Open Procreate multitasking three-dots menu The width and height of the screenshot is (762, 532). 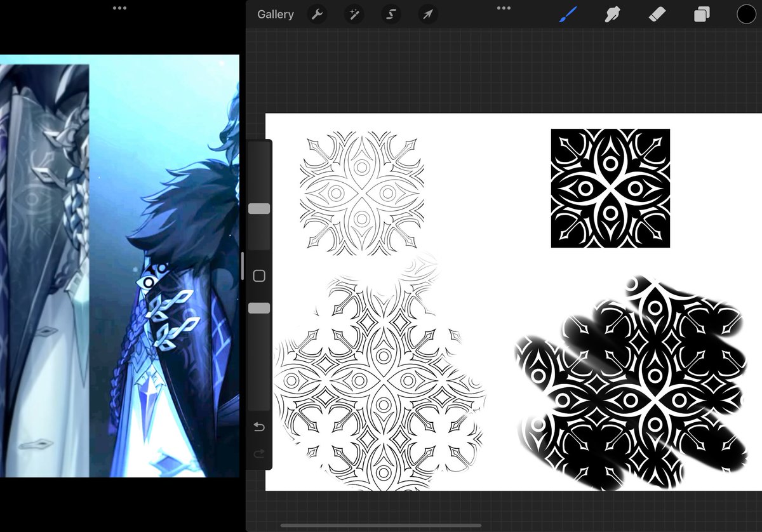[x=504, y=8]
